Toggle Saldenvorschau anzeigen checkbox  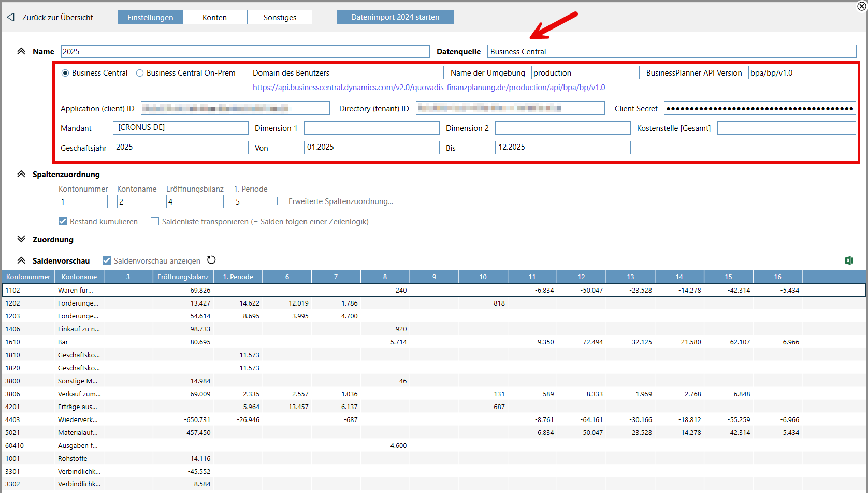tap(107, 260)
